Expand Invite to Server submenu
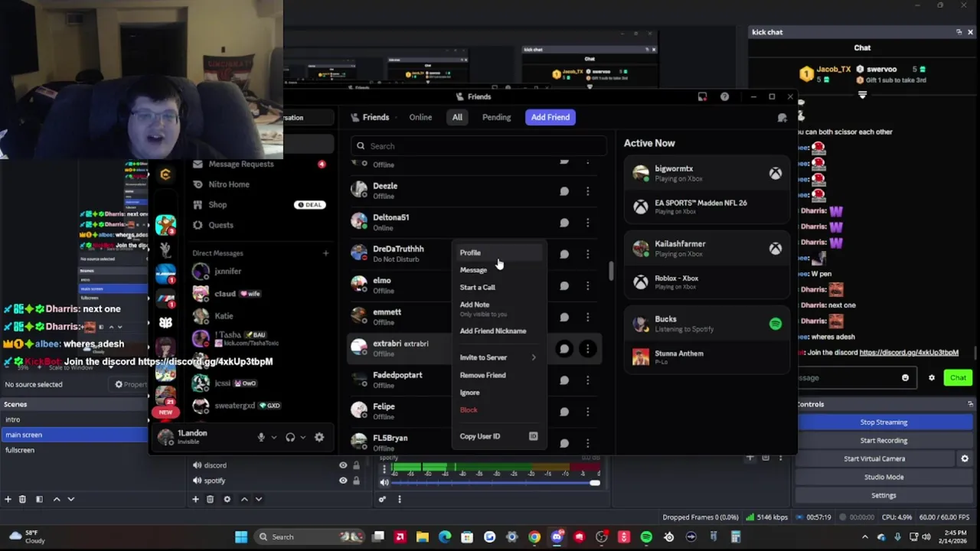980x551 pixels. tap(498, 357)
